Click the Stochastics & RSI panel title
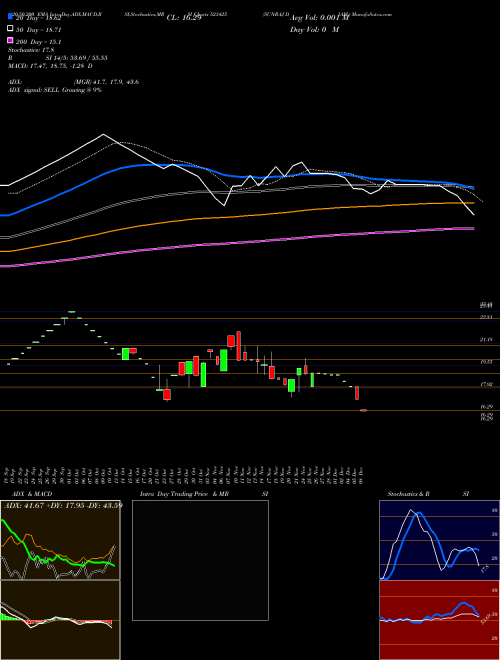 point(428,494)
